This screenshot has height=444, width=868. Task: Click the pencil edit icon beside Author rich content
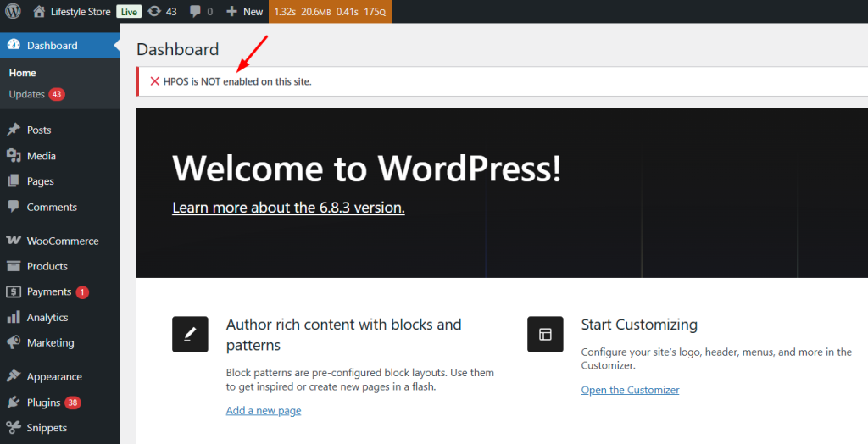(x=190, y=335)
